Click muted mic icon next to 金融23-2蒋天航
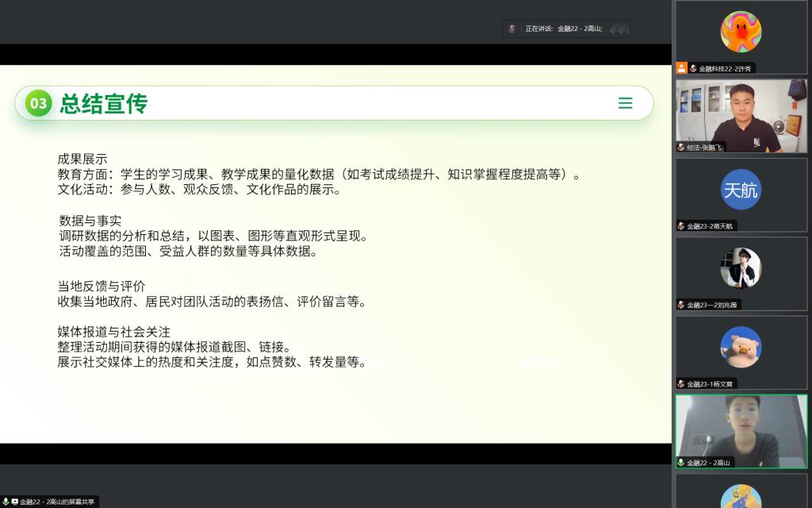Screen dimensions: 812x508 point(681,226)
